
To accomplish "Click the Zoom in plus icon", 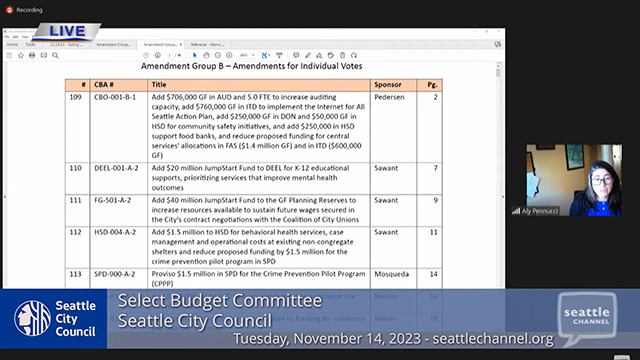I will pos(229,55).
